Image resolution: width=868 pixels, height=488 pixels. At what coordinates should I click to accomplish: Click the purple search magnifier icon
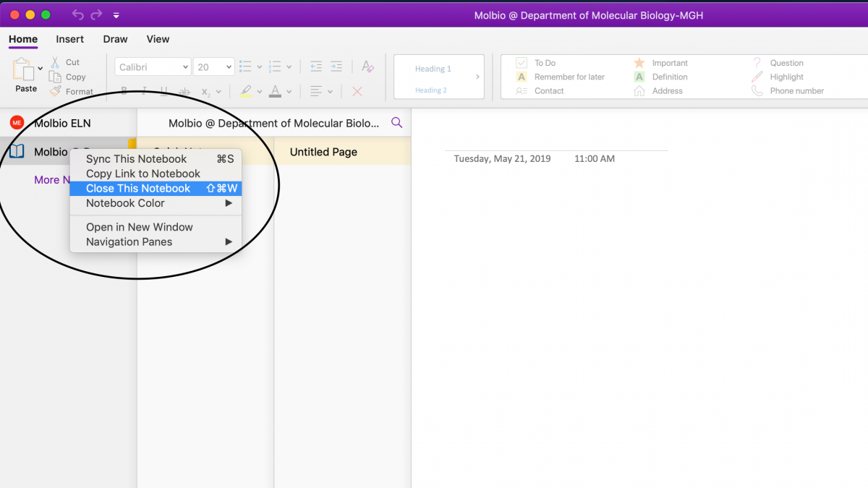[x=396, y=123]
